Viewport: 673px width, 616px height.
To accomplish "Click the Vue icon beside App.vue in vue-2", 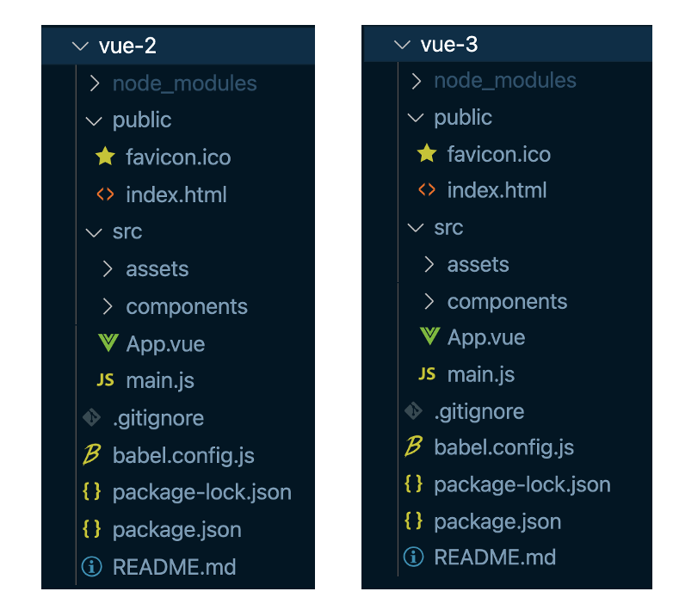I will [108, 342].
